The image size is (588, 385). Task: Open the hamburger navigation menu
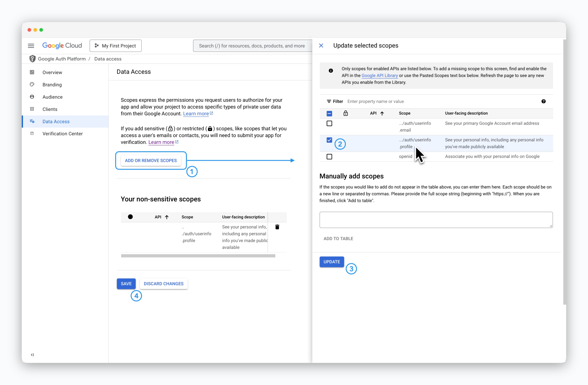click(31, 46)
